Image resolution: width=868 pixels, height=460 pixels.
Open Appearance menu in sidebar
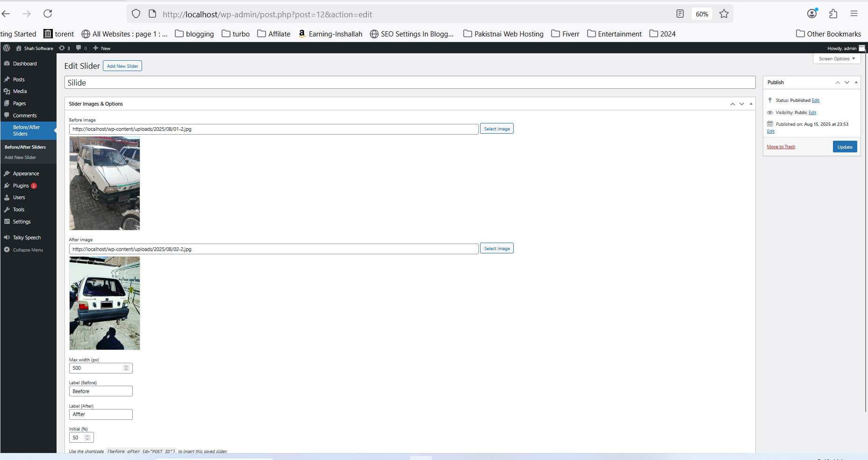[x=26, y=173]
